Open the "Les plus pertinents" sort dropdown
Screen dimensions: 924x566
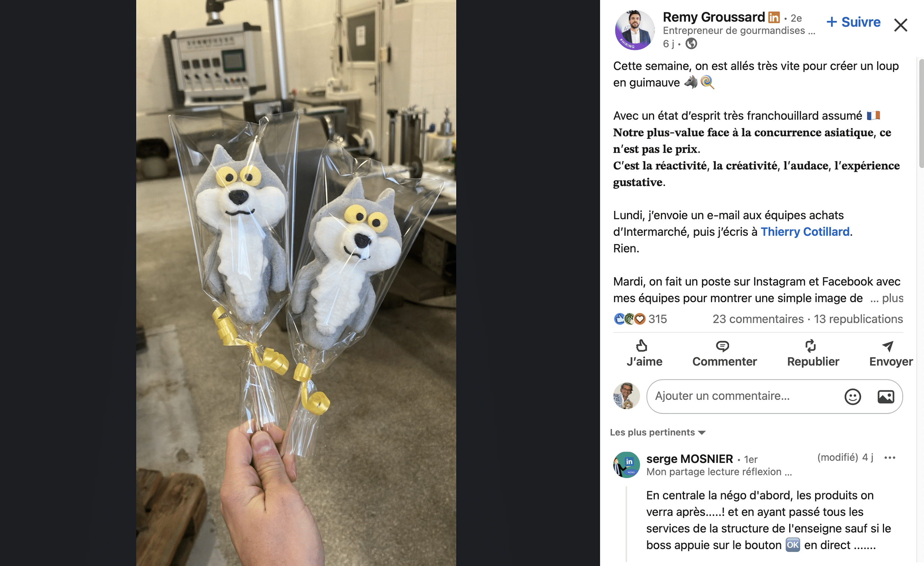(x=658, y=433)
